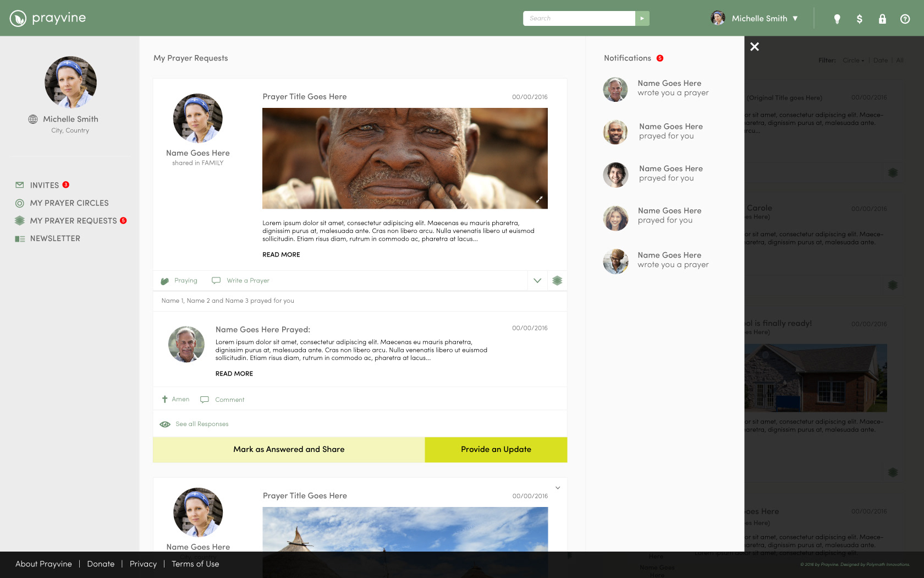Image resolution: width=924 pixels, height=578 pixels.
Task: Focus the Search input field
Action: pos(579,18)
